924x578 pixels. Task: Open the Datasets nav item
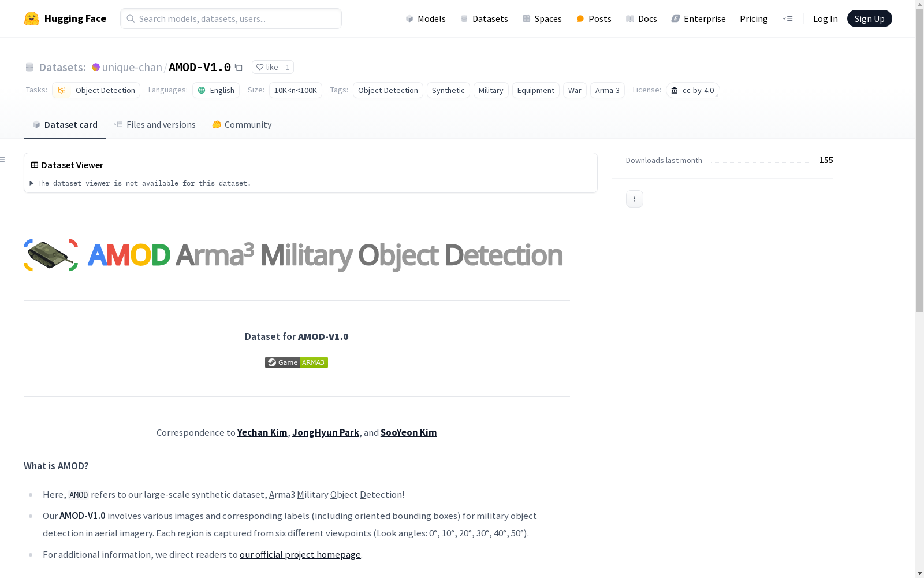484,18
